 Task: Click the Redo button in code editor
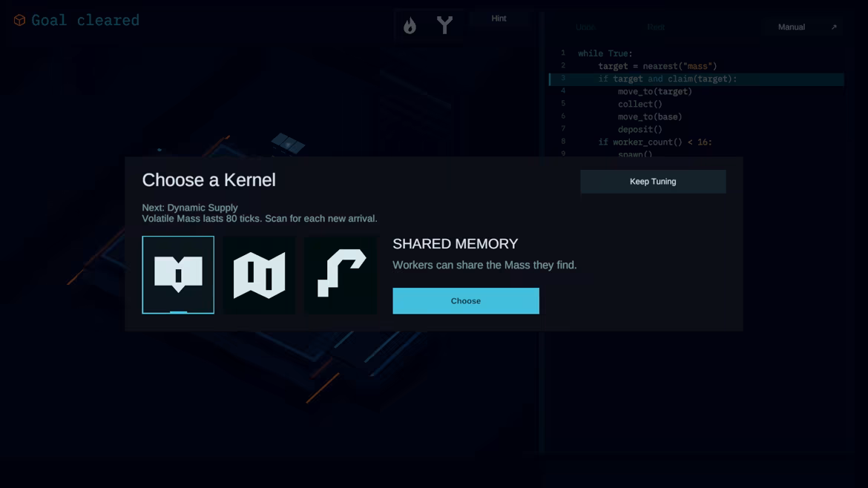655,27
